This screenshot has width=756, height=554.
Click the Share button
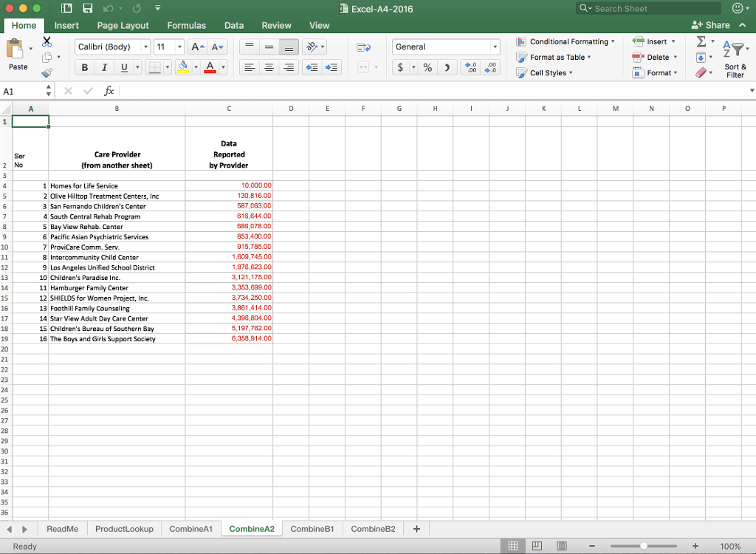click(x=711, y=24)
